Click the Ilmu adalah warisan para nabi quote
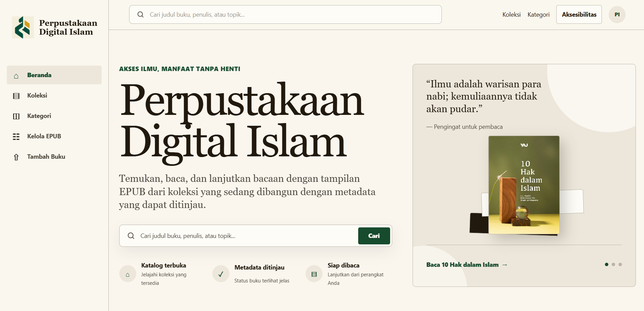 [484, 97]
